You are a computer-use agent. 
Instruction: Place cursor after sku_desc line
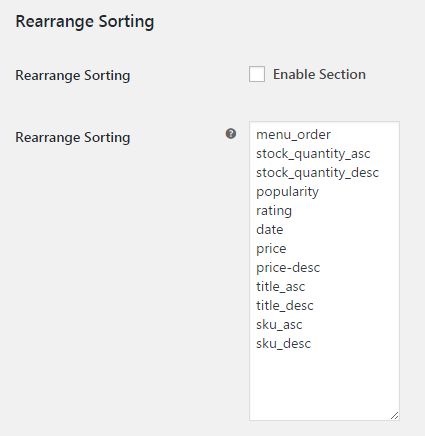click(x=283, y=344)
